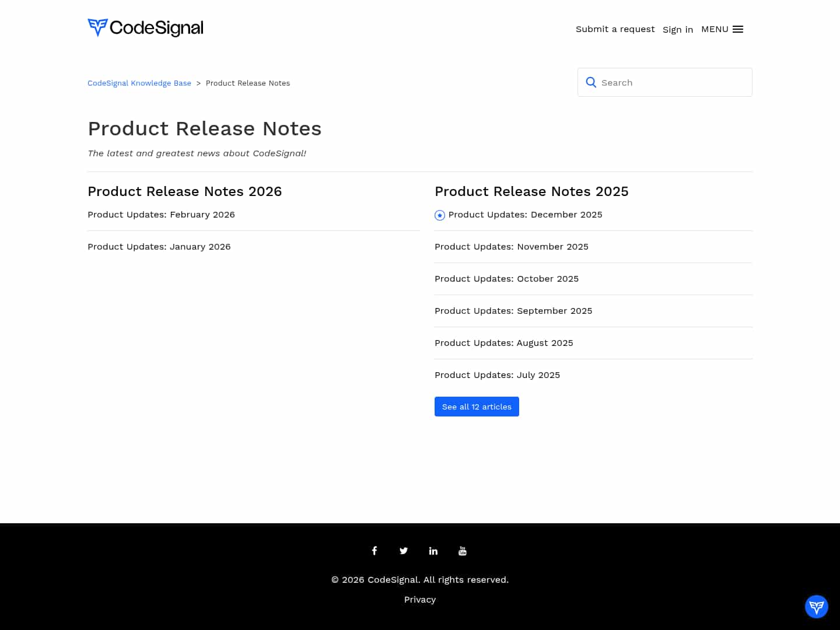840x630 pixels.
Task: Click the Sign in link
Action: 678,30
